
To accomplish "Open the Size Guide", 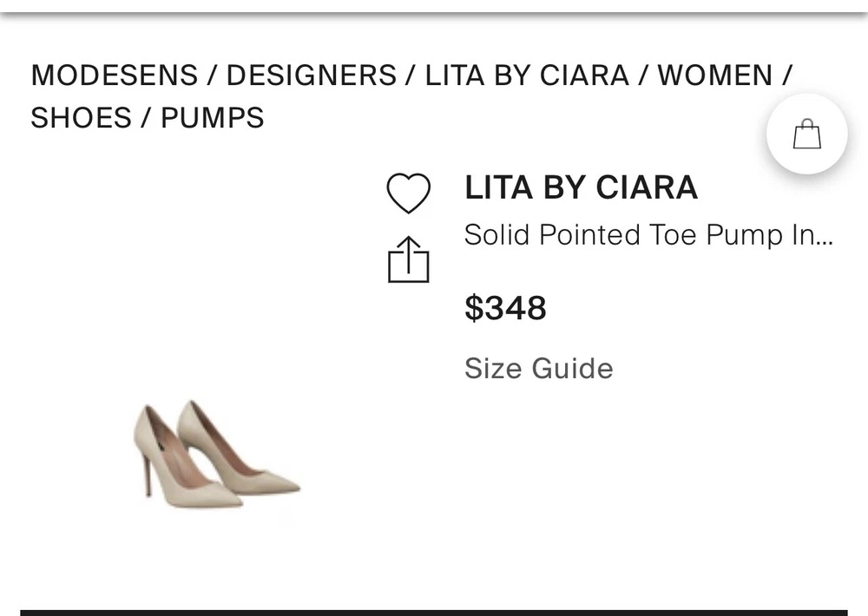I will click(x=538, y=369).
